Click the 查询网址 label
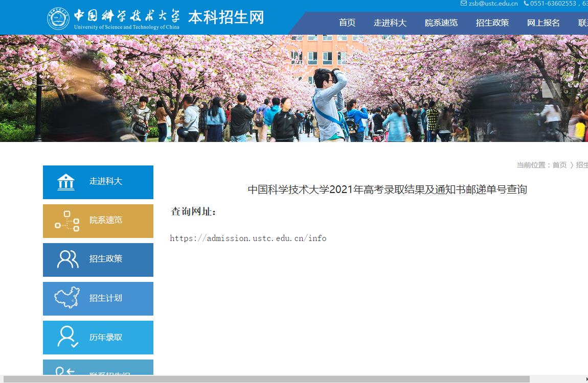The image size is (588, 383). tap(193, 211)
